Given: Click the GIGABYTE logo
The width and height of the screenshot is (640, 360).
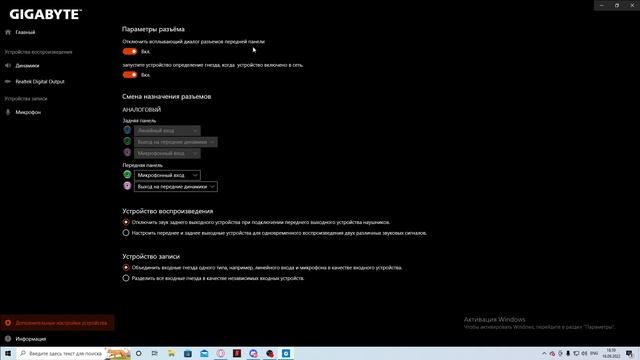Looking at the screenshot, I should point(45,15).
